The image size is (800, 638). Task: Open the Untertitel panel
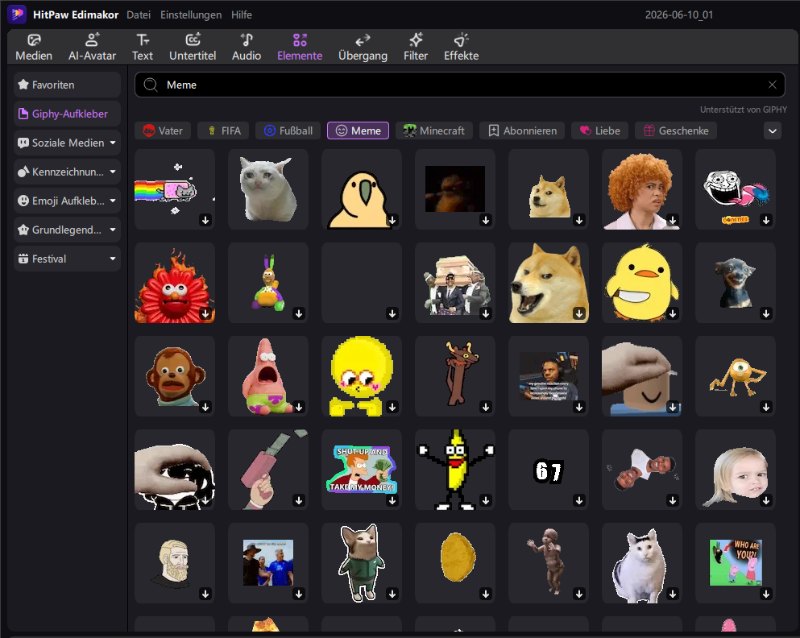pos(192,47)
